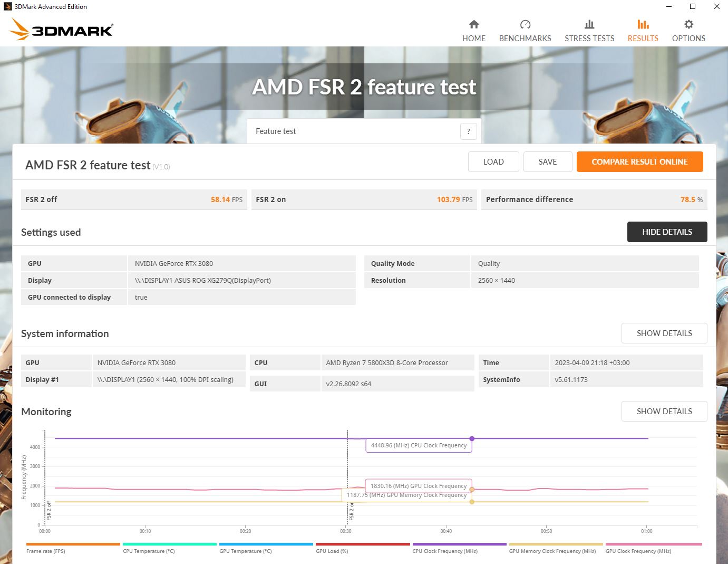
Task: Open the OPTIONS tab label
Action: (x=688, y=39)
